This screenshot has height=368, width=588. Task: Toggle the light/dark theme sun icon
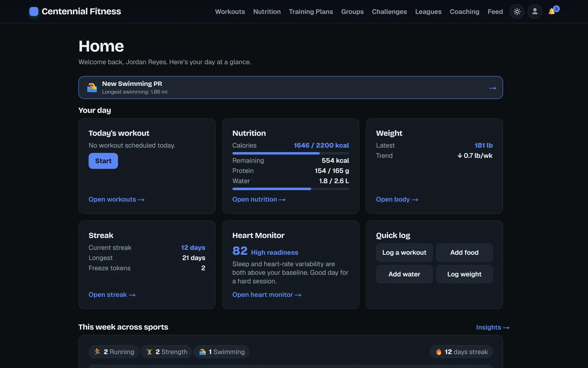(517, 11)
